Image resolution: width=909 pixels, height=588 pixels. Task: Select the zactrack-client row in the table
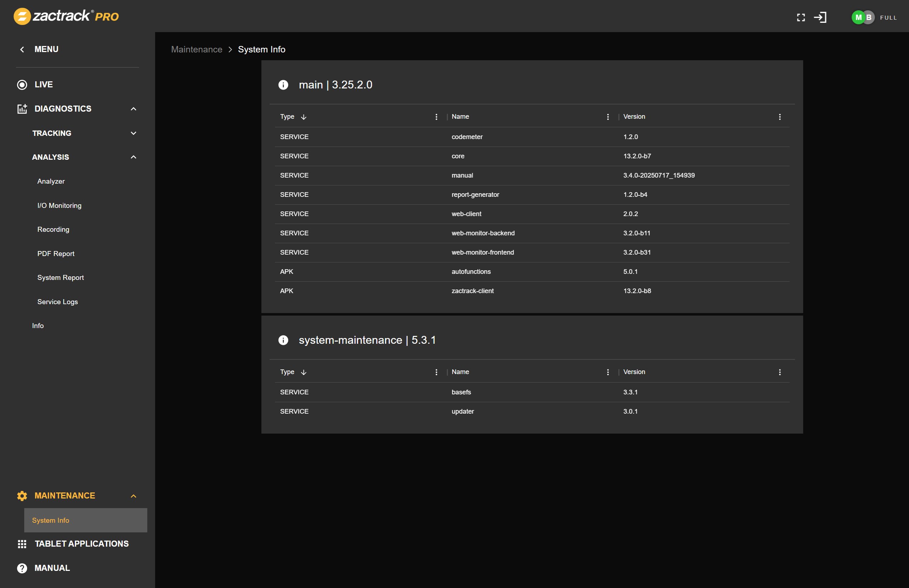473,291
